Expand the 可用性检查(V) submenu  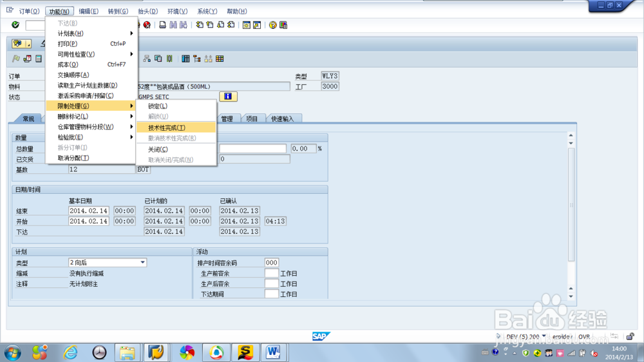pos(91,54)
